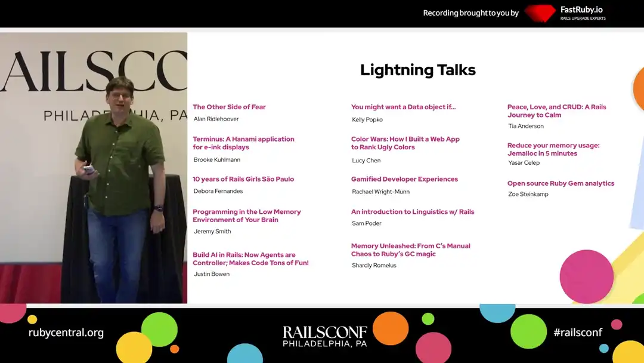Click speaker name Kelly Popko
This screenshot has width=644, height=363.
[367, 119]
